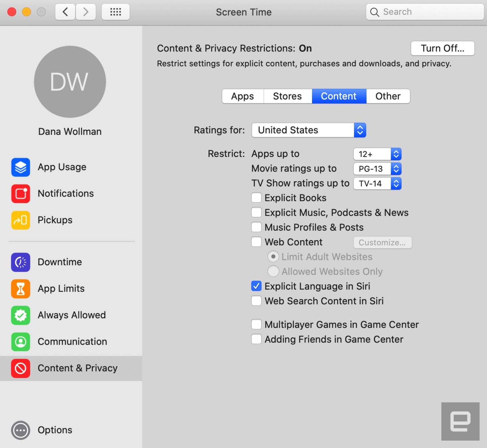
Task: Show all preferences grid button
Action: (116, 12)
